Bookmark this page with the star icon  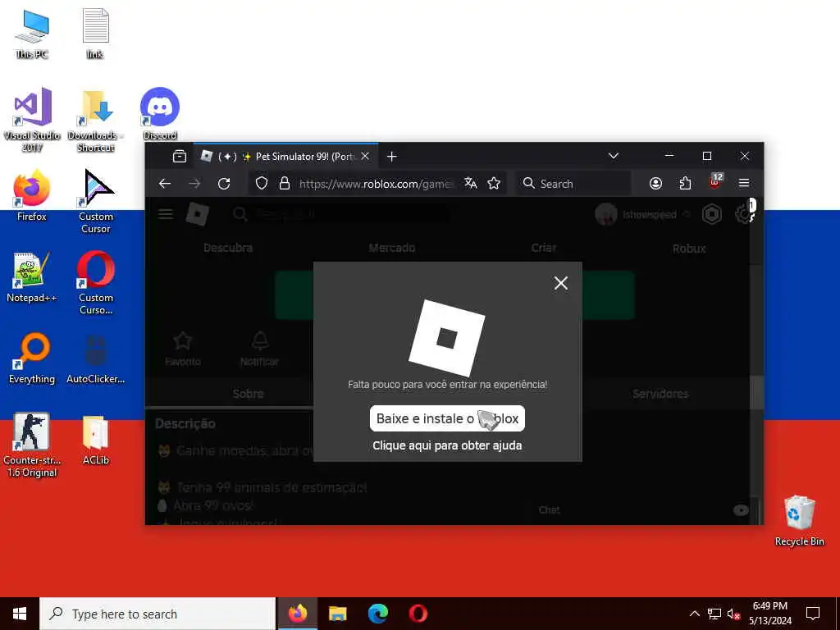tap(493, 183)
